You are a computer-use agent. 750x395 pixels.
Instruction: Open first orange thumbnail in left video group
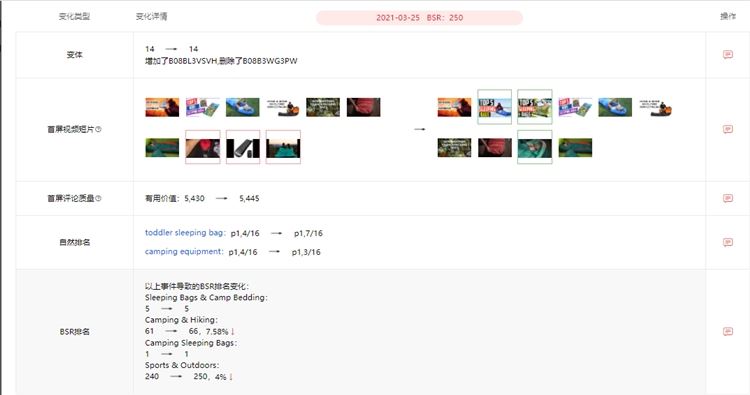coord(162,107)
